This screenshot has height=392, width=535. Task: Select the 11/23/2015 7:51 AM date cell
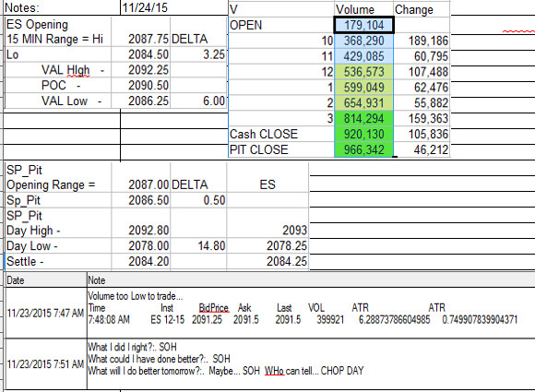pos(45,364)
